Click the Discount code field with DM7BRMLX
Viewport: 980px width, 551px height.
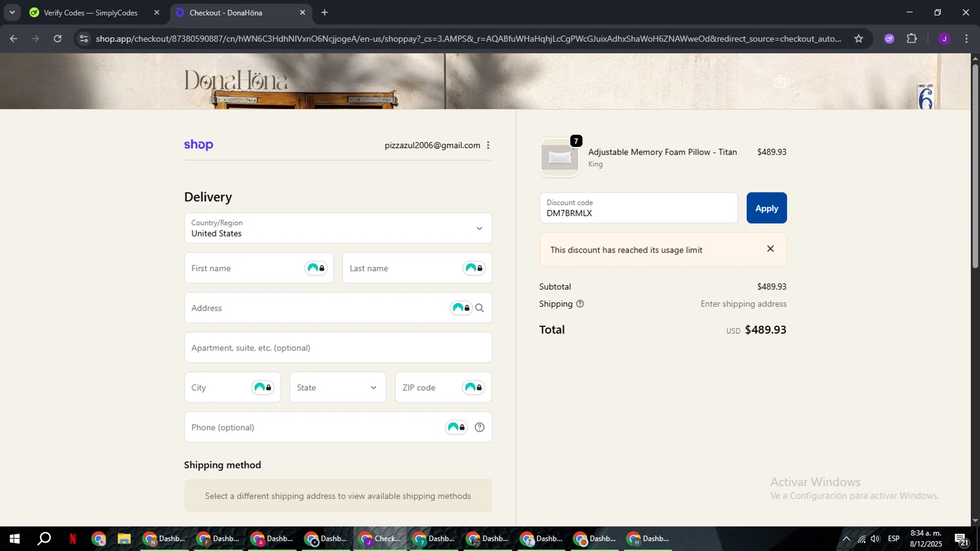(638, 208)
